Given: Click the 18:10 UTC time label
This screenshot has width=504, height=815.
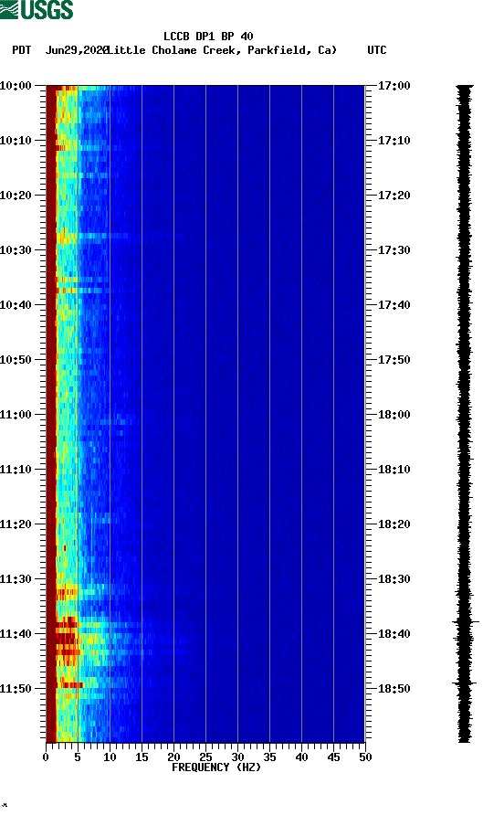Looking at the screenshot, I should 394,470.
